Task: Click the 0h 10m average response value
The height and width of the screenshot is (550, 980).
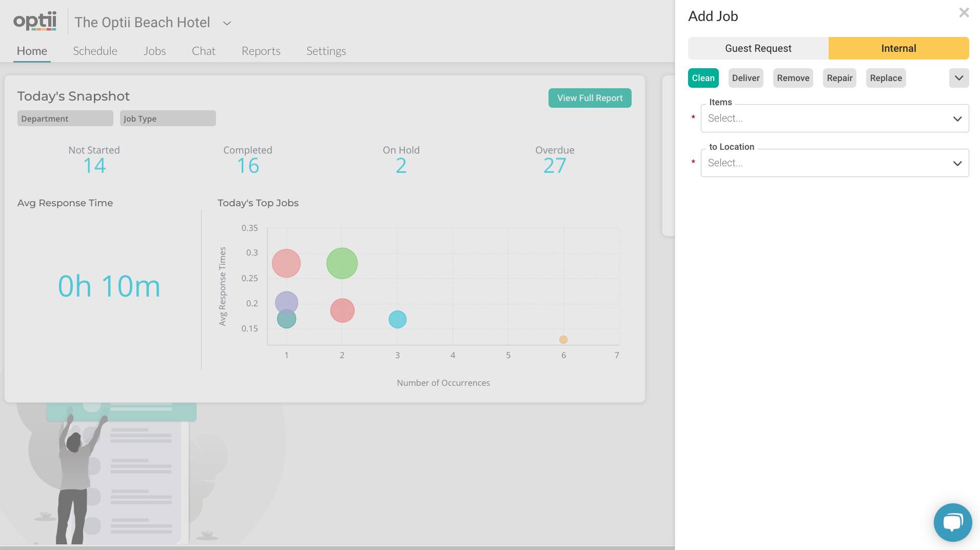Action: (x=109, y=286)
